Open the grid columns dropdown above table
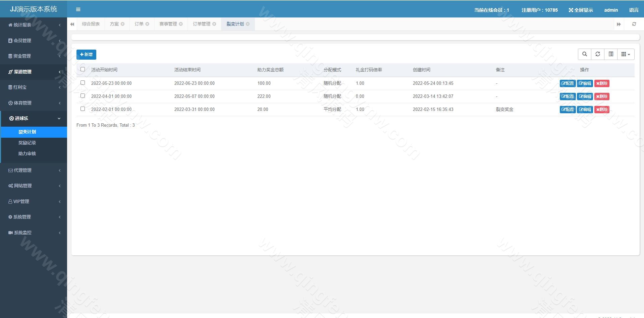Viewport: 644px width, 318px height. click(x=626, y=54)
